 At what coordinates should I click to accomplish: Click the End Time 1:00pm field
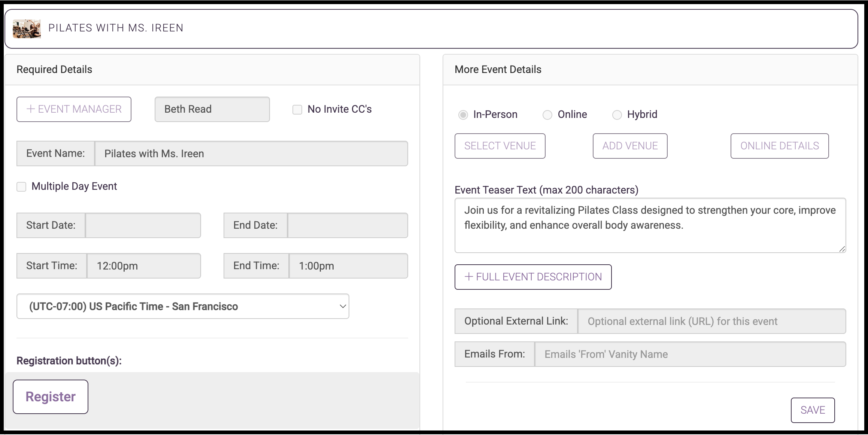tap(348, 266)
